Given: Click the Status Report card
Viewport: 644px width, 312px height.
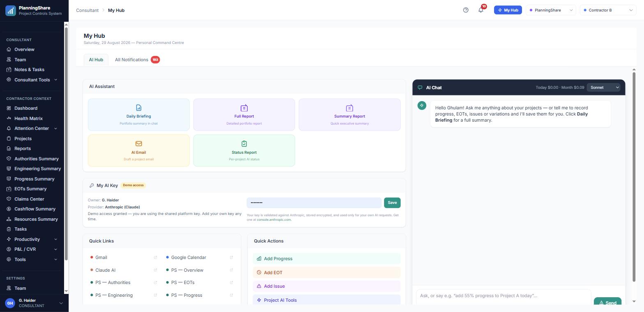Looking at the screenshot, I should (244, 150).
